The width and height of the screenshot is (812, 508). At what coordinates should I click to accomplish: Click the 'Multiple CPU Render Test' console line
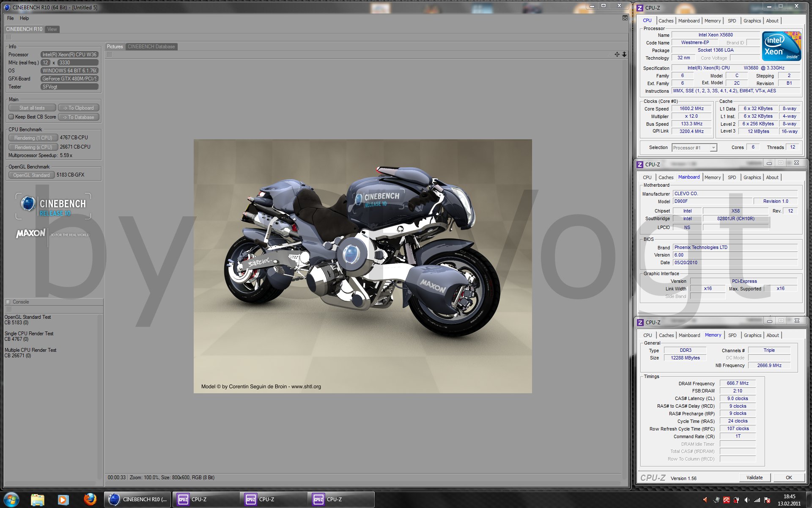tap(30, 350)
